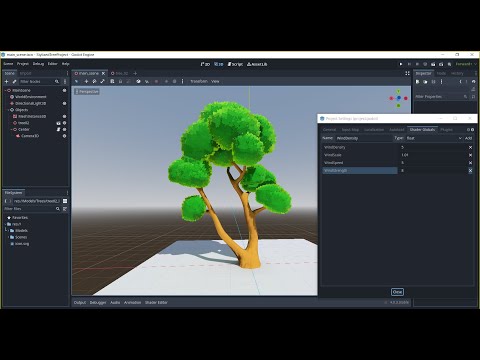
Task: Open the script attached to Center node
Action: pos(58,129)
